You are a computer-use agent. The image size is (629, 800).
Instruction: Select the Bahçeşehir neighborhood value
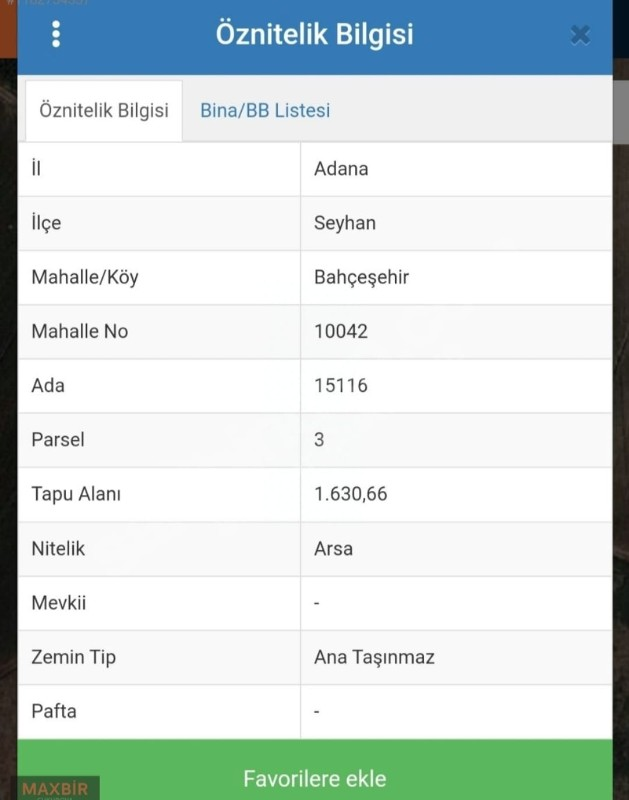point(362,277)
